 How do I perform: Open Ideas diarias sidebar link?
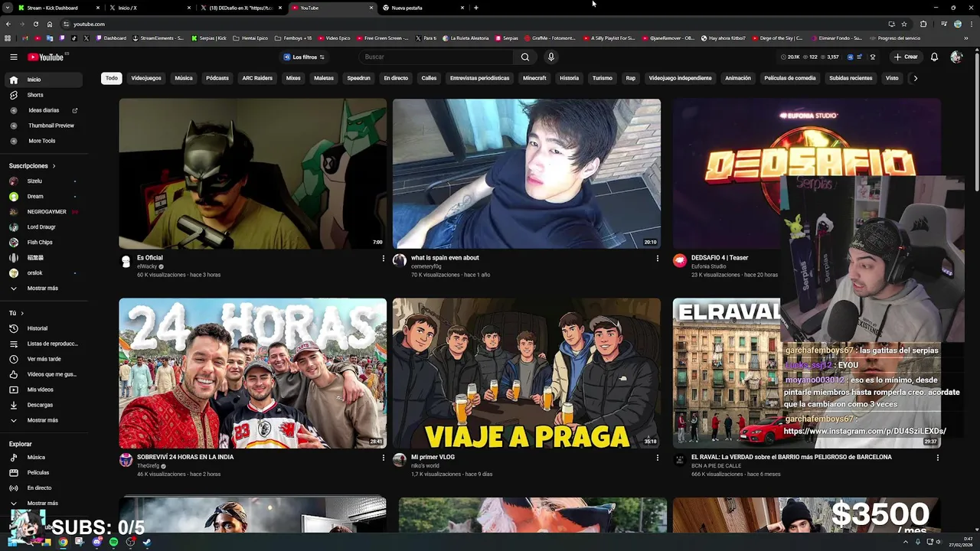(x=44, y=110)
